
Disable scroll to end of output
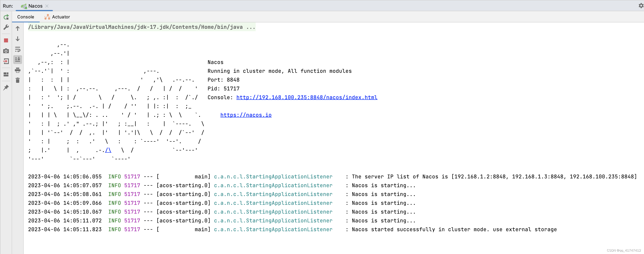tap(17, 60)
